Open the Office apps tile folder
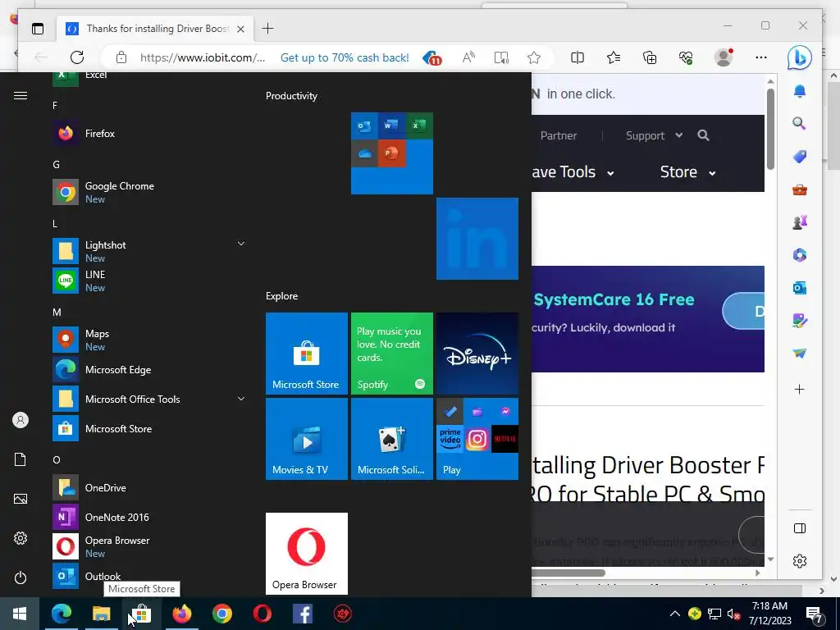This screenshot has width=840, height=630. (x=391, y=153)
